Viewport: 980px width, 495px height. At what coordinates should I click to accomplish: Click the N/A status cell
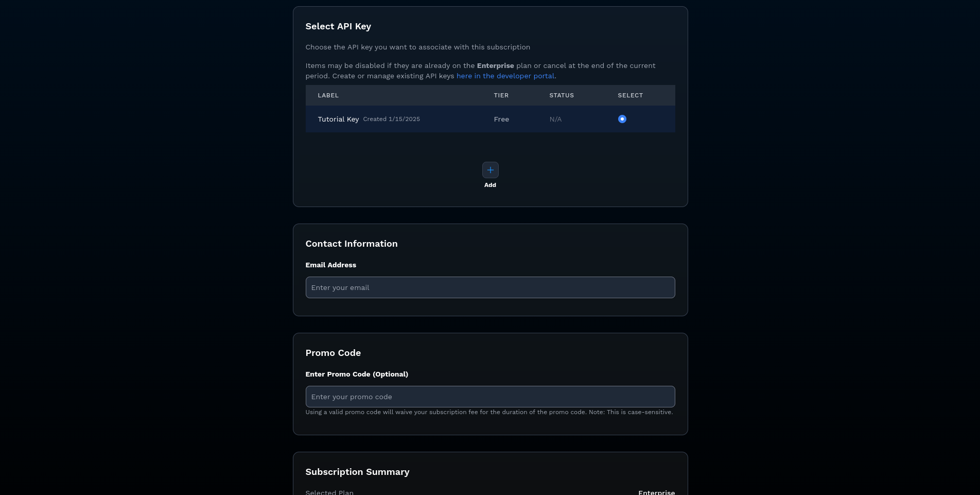555,119
